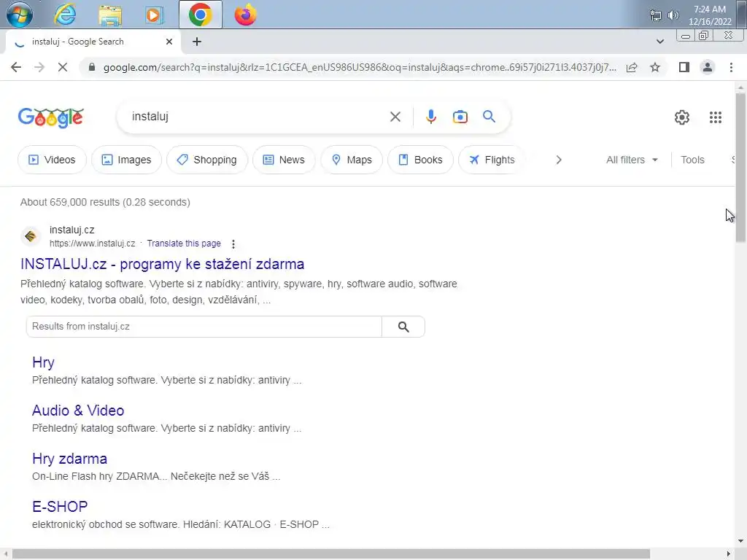Go forward with the forward arrow
This screenshot has height=560, width=747.
[x=39, y=67]
